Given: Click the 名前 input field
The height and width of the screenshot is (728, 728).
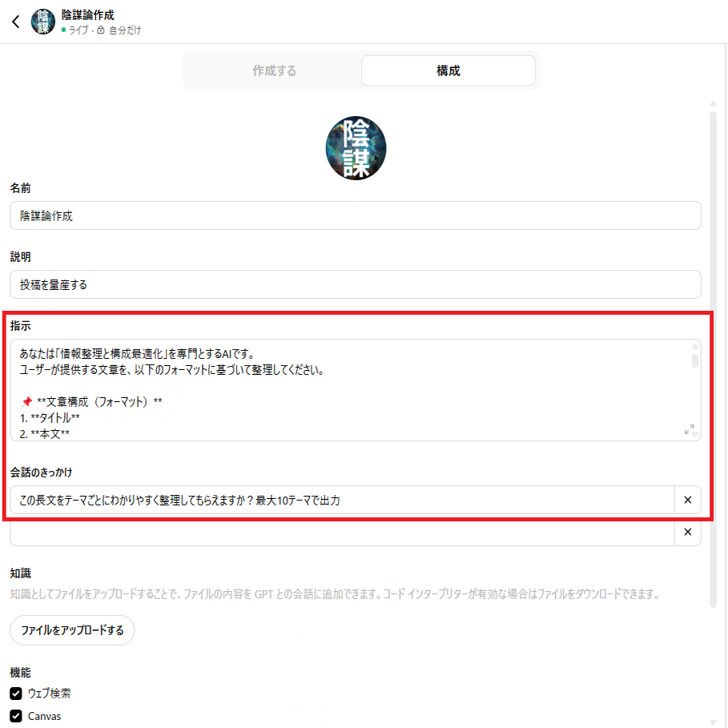Looking at the screenshot, I should click(x=355, y=215).
